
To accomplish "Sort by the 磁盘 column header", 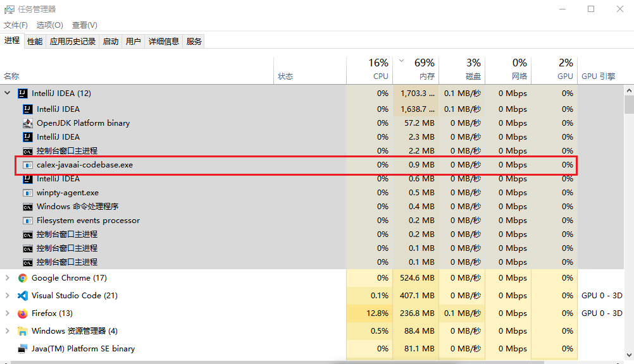I will coord(462,70).
